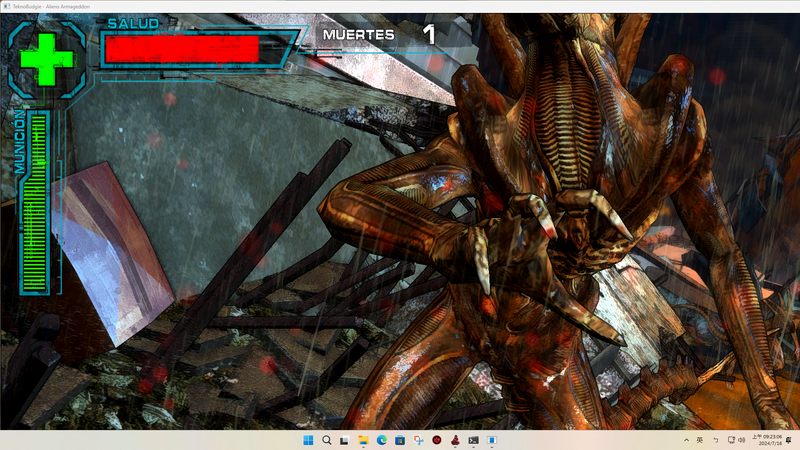Launch Microsoft Edge from the taskbar
The width and height of the screenshot is (800, 450).
(x=382, y=440)
